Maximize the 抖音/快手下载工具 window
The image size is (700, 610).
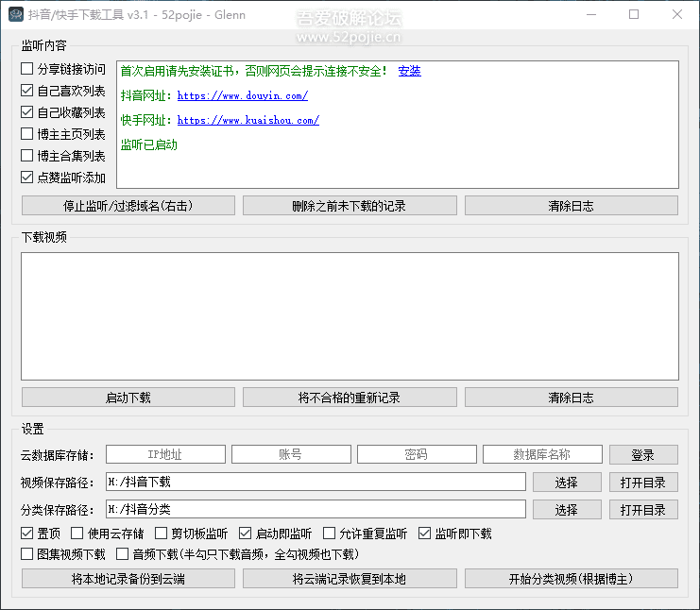[x=634, y=15]
